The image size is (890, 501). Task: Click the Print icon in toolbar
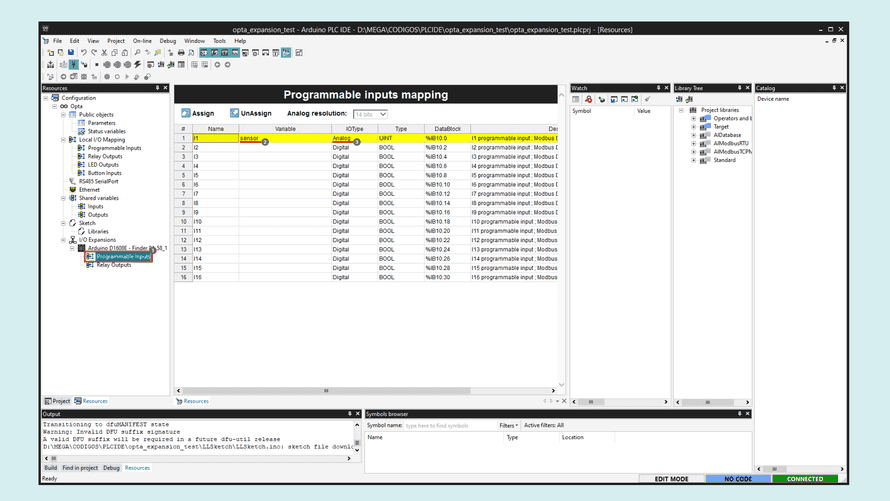(x=181, y=53)
